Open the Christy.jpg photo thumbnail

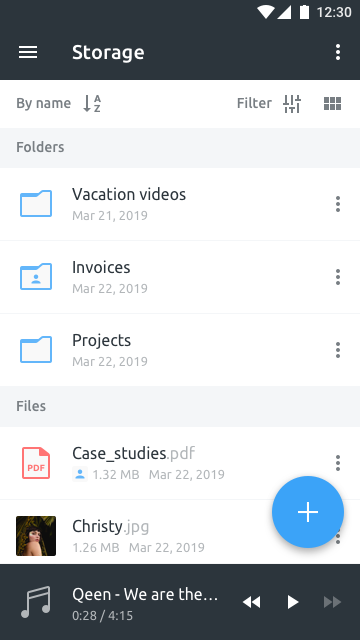click(x=36, y=536)
